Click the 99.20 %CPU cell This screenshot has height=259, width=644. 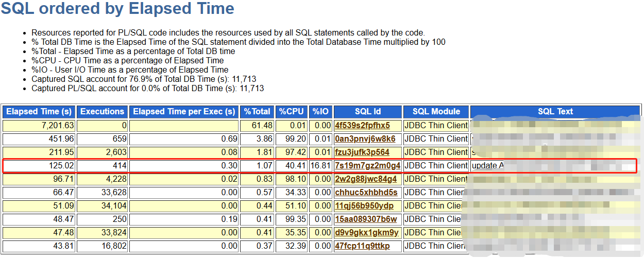[x=291, y=139]
